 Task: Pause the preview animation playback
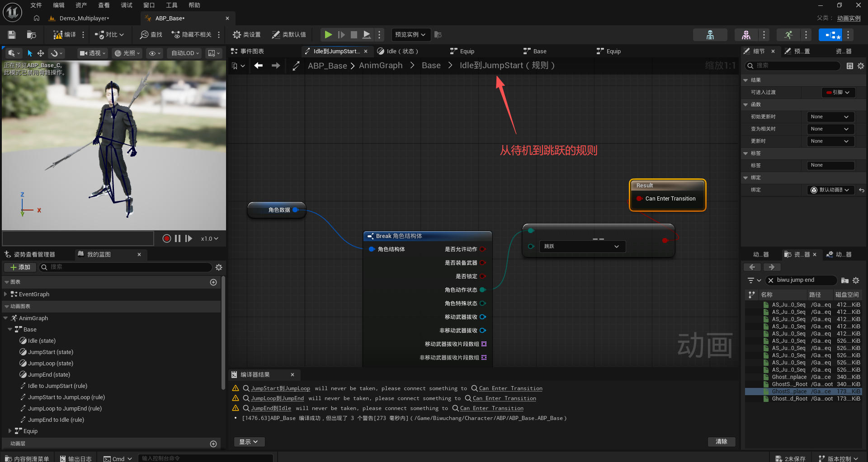click(x=178, y=238)
